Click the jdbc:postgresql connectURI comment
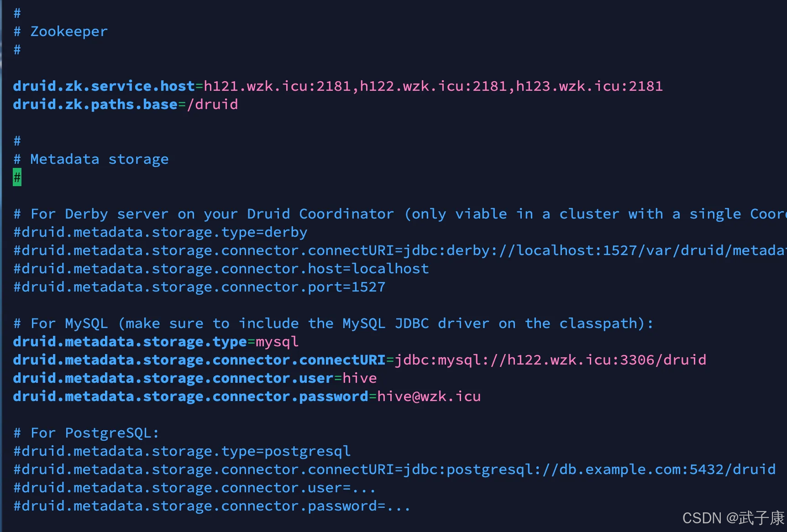This screenshot has height=532, width=787. [394, 469]
